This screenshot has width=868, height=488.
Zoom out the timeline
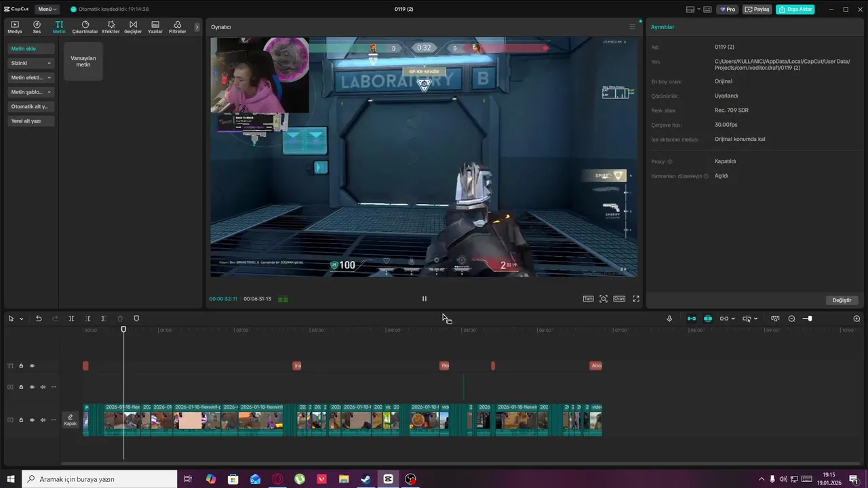pos(791,319)
